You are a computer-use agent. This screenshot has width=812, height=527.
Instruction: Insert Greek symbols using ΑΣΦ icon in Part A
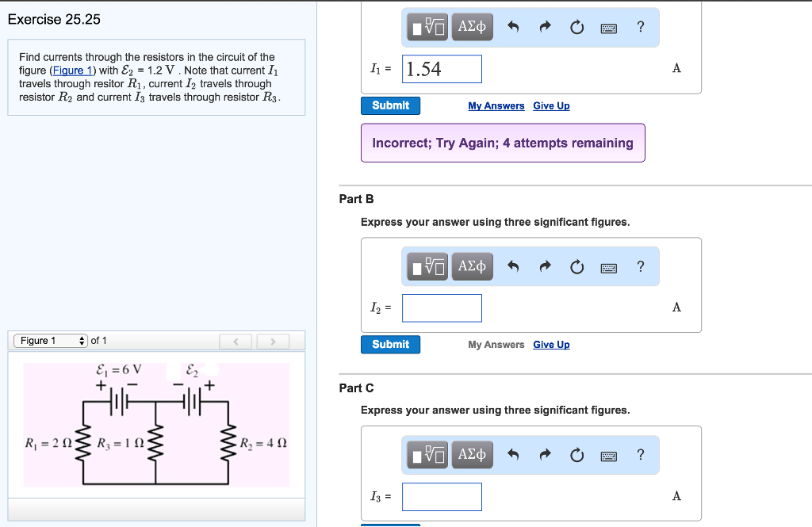[472, 26]
